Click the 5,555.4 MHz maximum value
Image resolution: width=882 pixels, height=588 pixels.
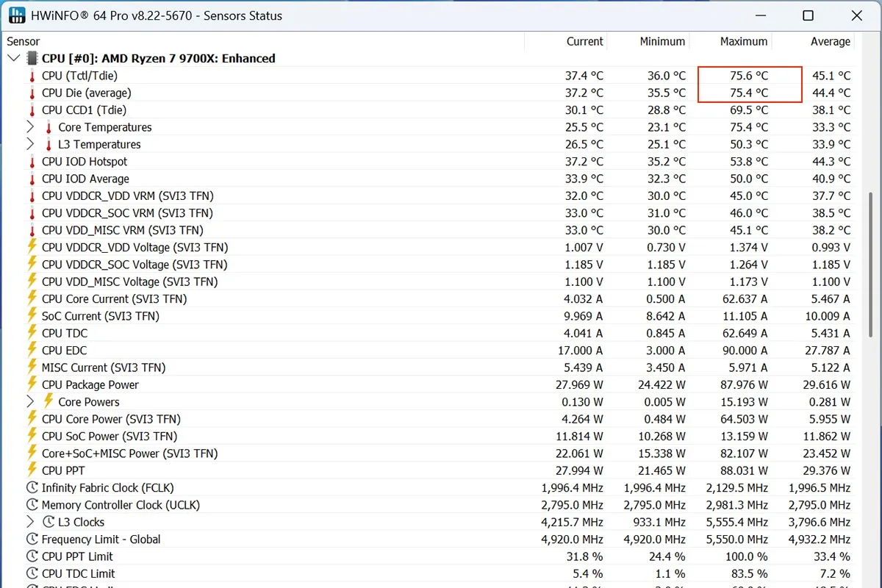coord(737,522)
